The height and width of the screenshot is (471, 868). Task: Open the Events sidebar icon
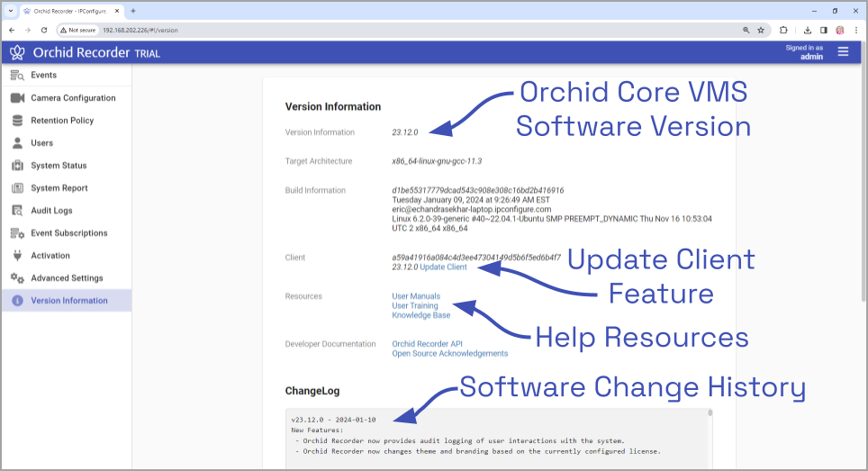pyautogui.click(x=17, y=76)
